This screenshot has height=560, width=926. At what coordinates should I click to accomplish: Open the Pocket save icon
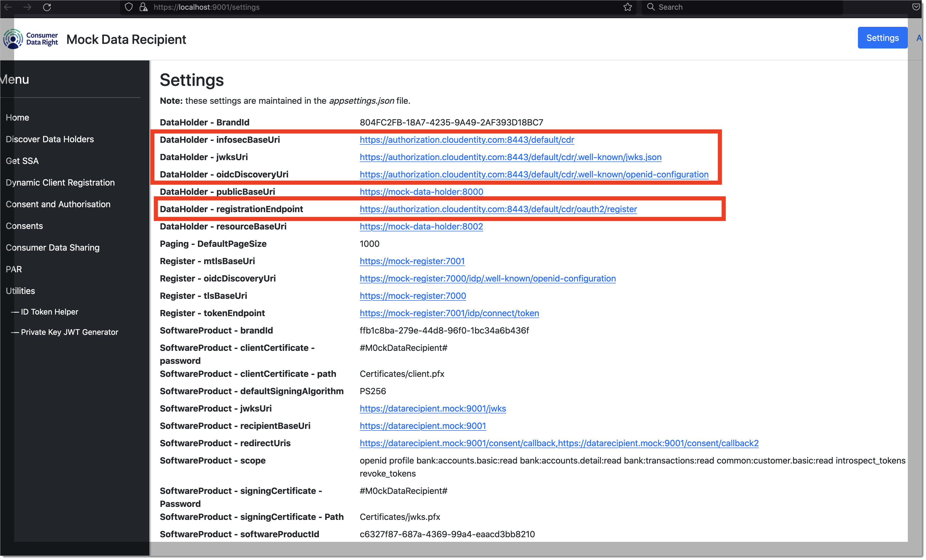click(x=916, y=7)
